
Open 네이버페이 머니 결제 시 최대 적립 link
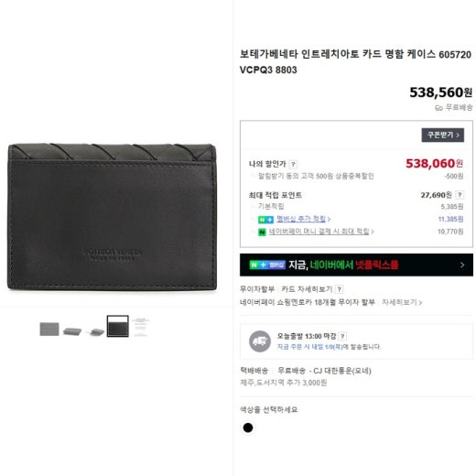pyautogui.click(x=321, y=232)
